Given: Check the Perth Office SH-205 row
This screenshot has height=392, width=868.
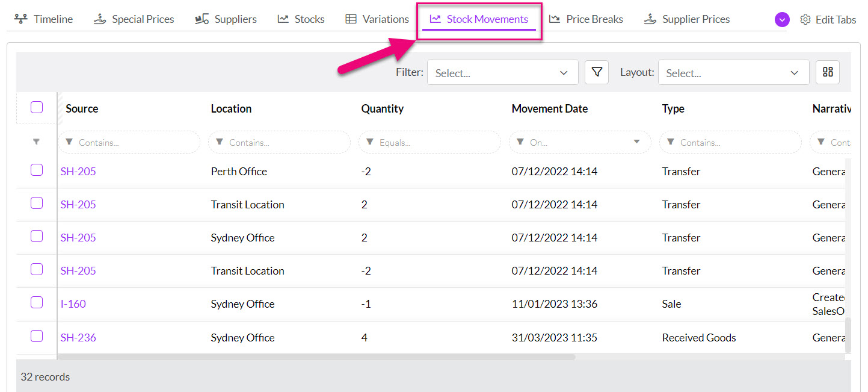Looking at the screenshot, I should pos(37,170).
